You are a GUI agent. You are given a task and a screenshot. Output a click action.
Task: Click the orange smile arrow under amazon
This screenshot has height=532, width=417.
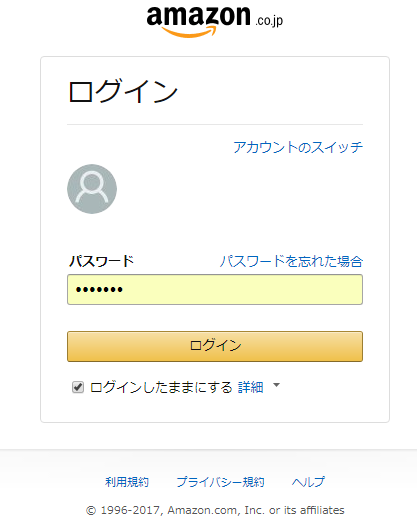pyautogui.click(x=189, y=32)
